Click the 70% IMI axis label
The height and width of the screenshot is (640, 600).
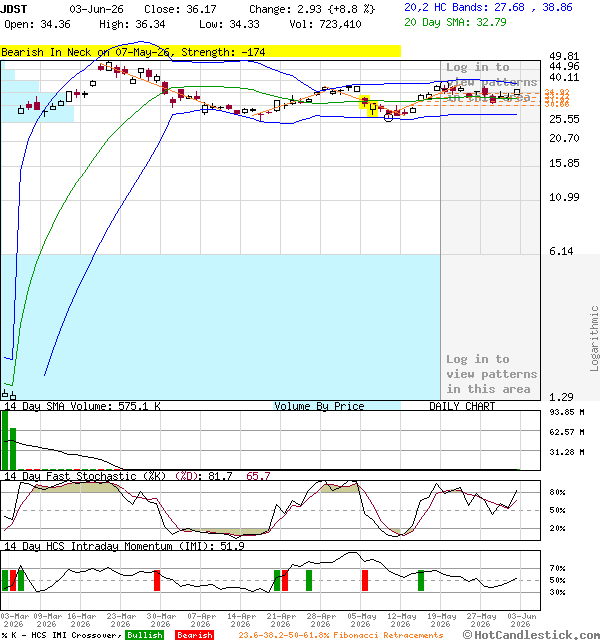557,568
